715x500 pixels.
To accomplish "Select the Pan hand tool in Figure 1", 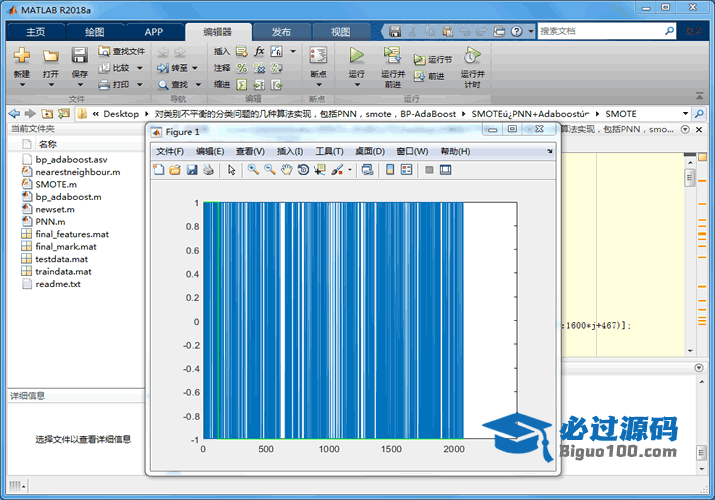I will click(x=286, y=170).
